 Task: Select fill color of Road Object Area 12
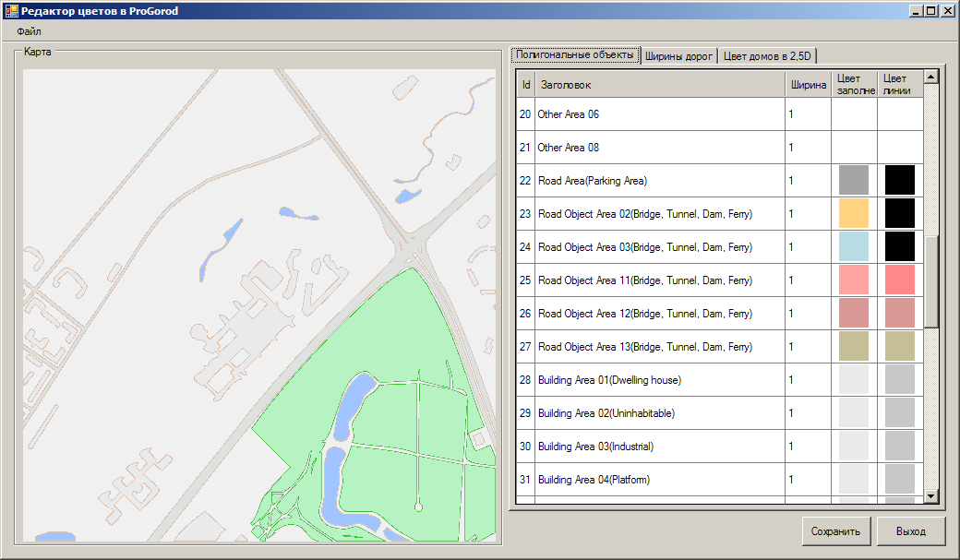tap(854, 314)
